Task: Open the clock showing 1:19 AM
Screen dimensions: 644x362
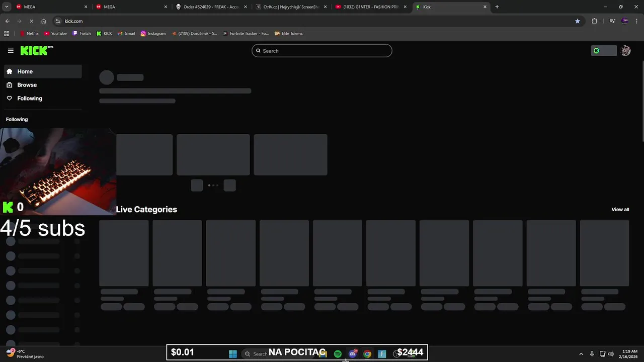Action: point(630,354)
